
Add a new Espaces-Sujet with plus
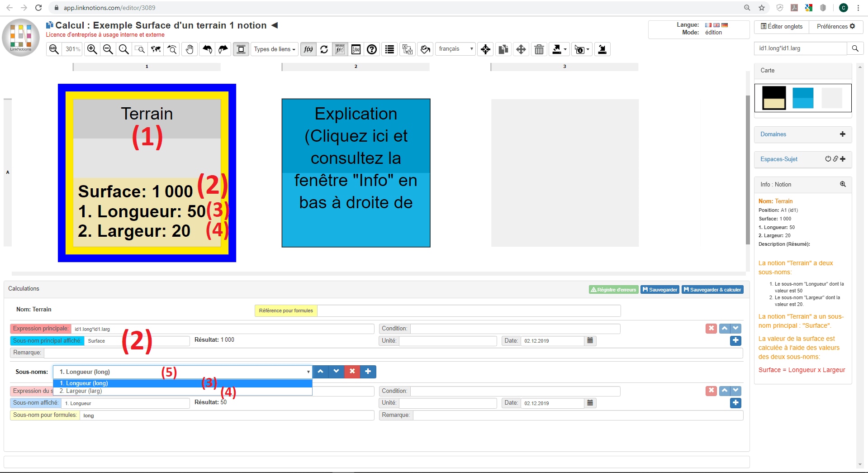(x=843, y=159)
